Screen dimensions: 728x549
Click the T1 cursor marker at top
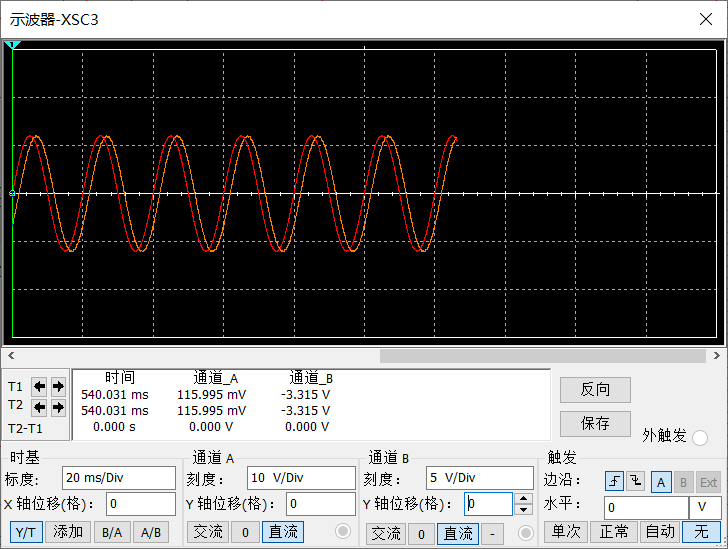(13, 45)
